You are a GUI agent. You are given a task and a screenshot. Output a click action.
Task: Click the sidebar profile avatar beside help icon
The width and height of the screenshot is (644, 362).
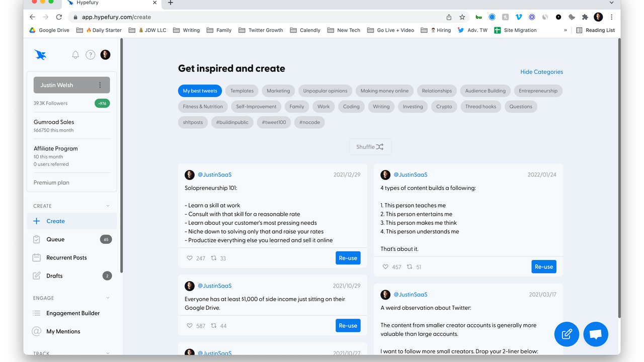click(x=105, y=55)
